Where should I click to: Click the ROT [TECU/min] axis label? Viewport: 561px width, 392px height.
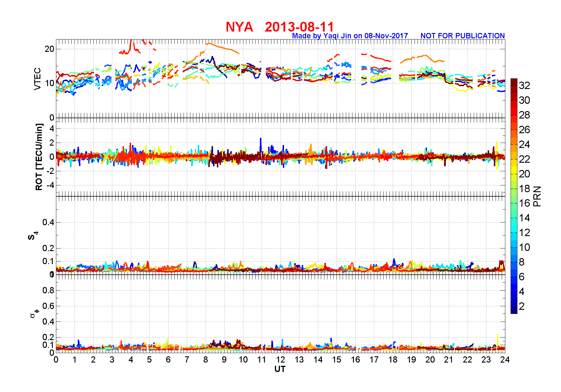tap(39, 157)
